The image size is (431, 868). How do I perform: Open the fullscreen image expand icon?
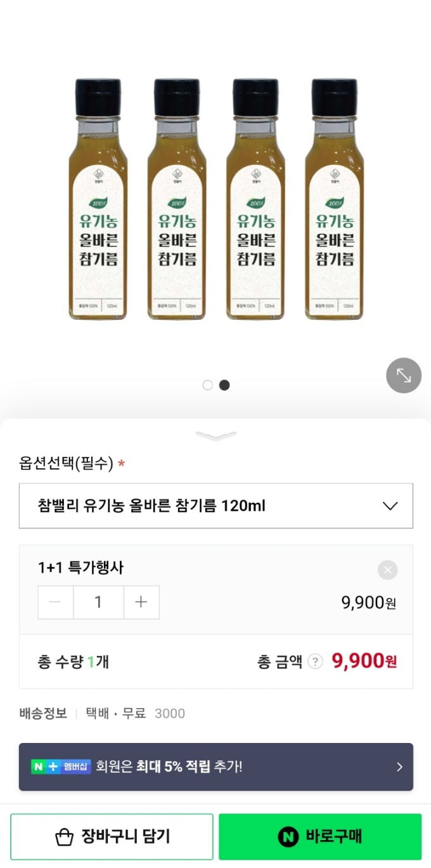click(x=404, y=376)
